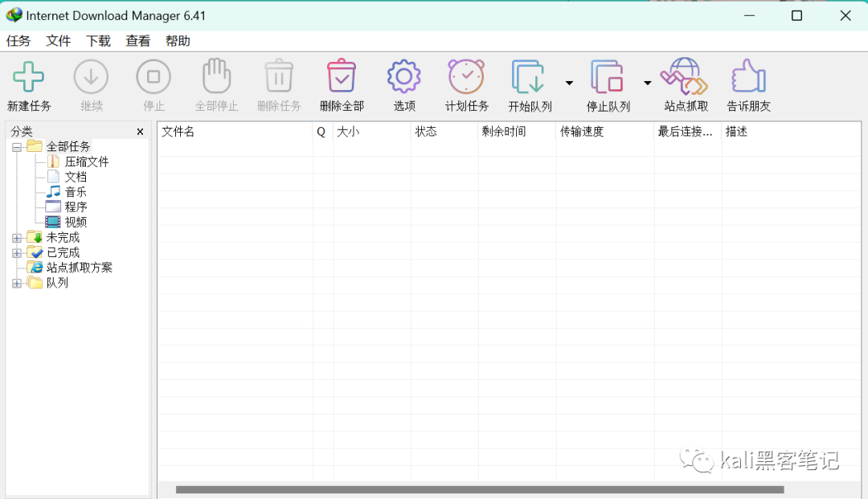Click the horizontal scrollbar thumb
Image resolution: width=868 pixels, height=499 pixels.
(x=479, y=489)
